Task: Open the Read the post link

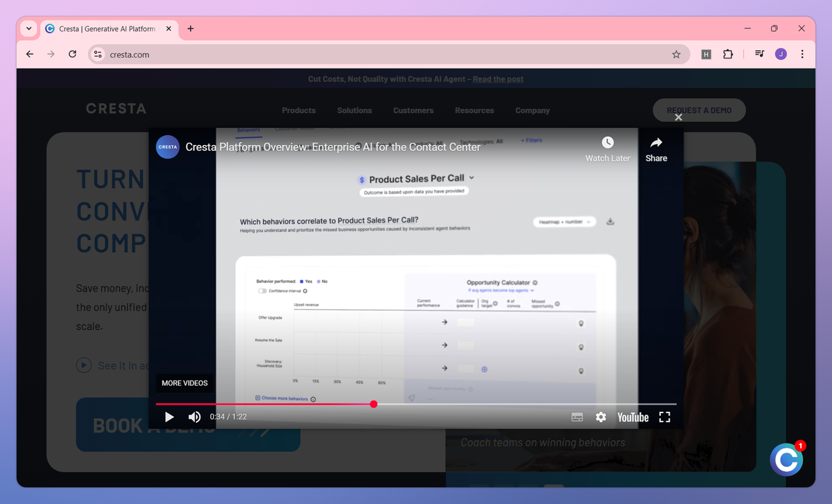Action: click(498, 79)
